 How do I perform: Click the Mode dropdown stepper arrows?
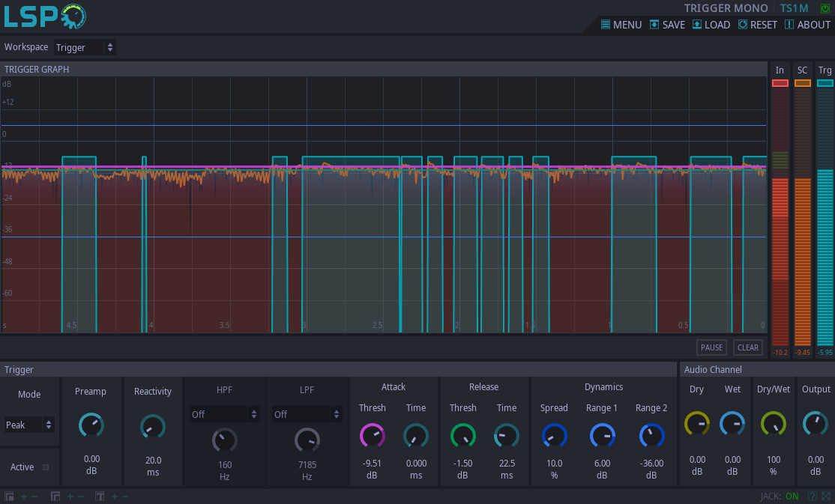pyautogui.click(x=49, y=425)
